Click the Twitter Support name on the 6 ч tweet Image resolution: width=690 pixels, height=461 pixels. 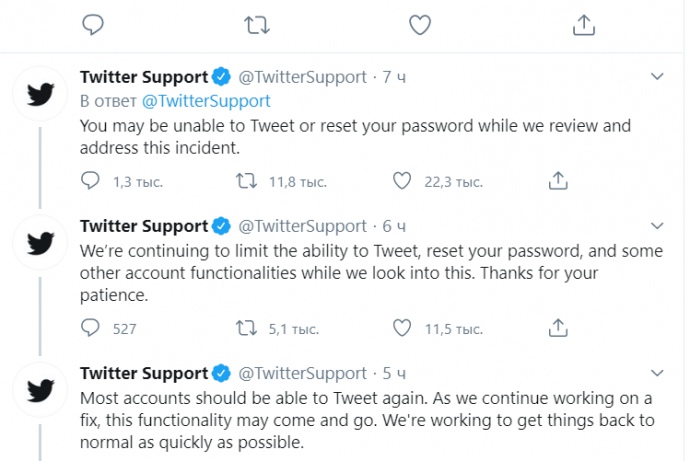pos(143,226)
